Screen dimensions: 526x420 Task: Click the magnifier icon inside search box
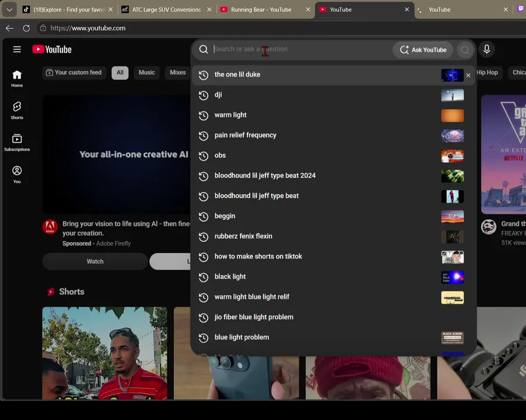[x=204, y=50]
